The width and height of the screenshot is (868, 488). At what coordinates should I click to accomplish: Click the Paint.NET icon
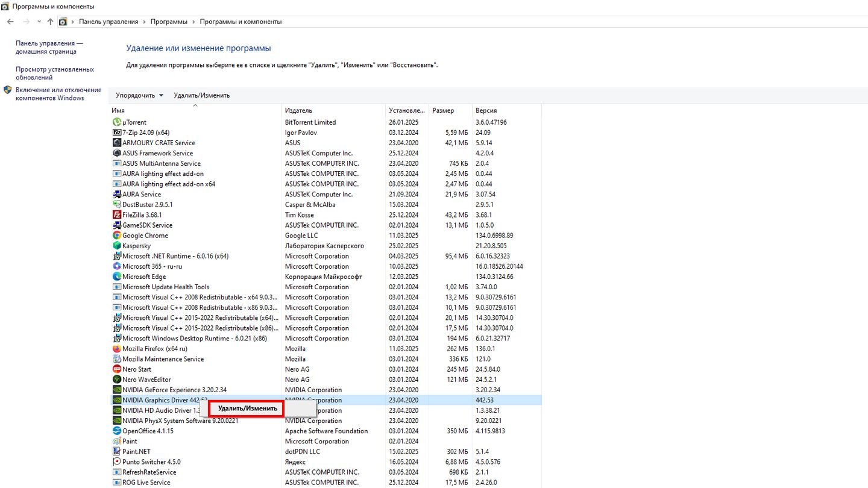(x=117, y=451)
